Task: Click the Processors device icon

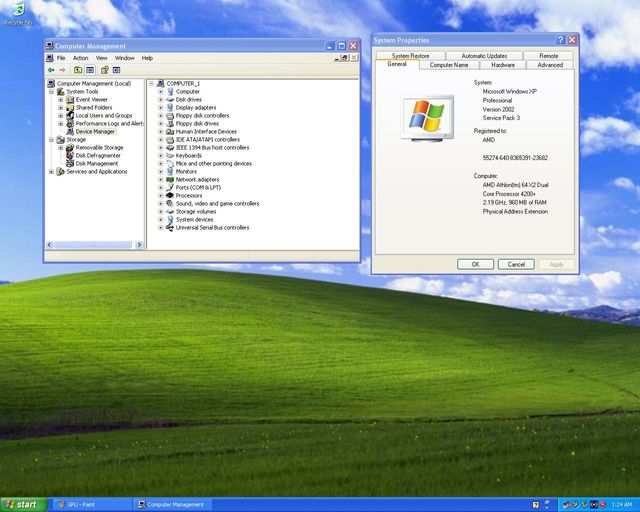Action: (x=170, y=196)
